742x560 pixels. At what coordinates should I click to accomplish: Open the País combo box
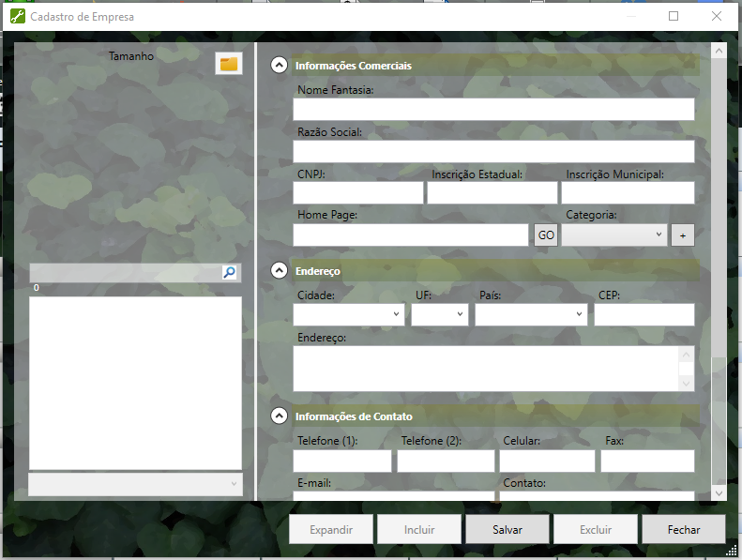(531, 314)
